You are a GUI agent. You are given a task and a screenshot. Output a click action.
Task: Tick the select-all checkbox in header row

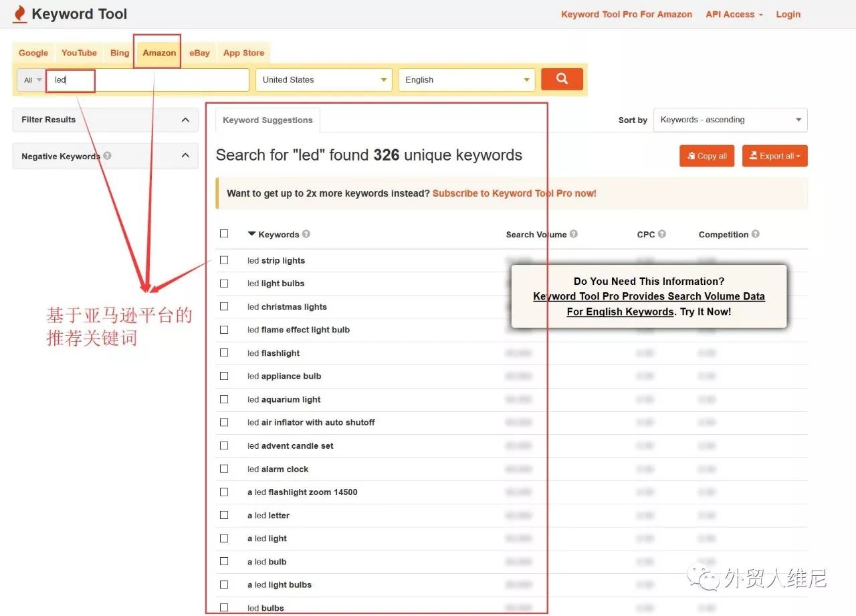(224, 233)
